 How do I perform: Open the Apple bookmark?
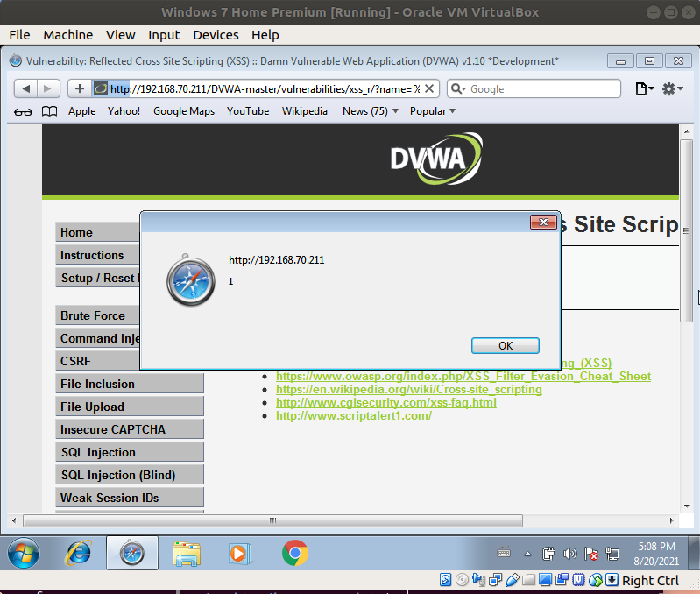point(81,111)
